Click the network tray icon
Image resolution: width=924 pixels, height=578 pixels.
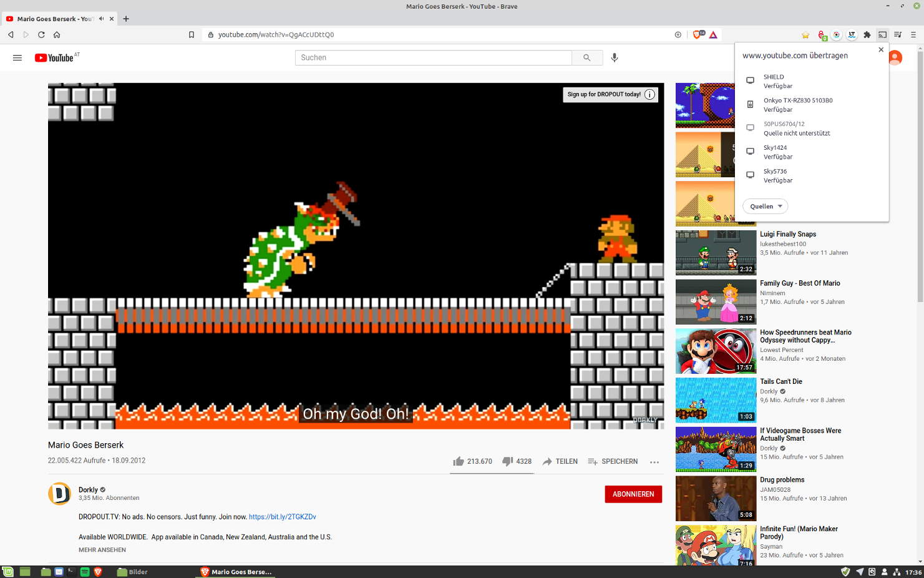pos(897,572)
